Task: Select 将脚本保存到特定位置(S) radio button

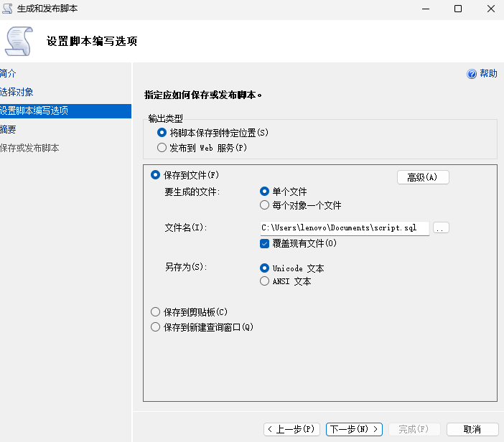Action: pos(162,132)
